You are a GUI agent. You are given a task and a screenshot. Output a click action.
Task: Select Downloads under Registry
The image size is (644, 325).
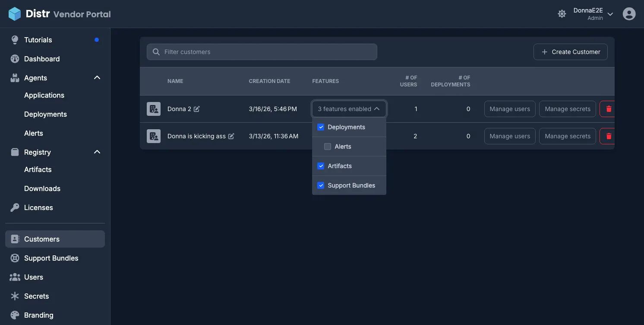42,188
